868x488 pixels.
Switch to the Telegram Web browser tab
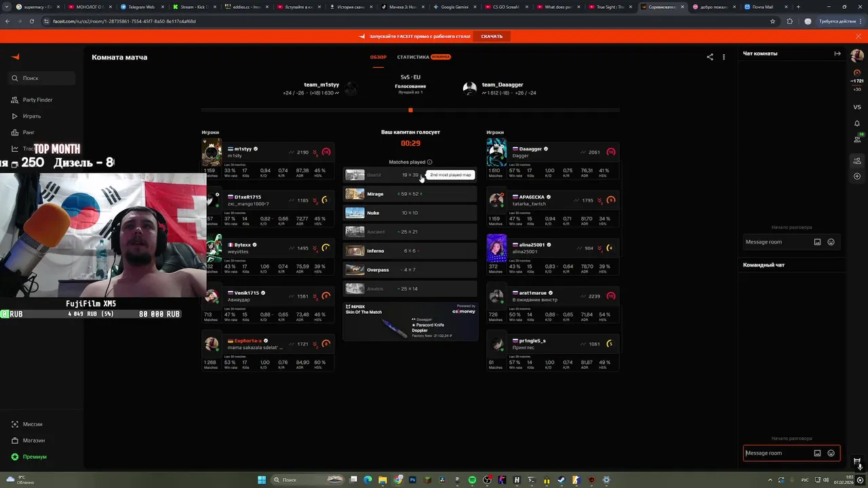(140, 7)
